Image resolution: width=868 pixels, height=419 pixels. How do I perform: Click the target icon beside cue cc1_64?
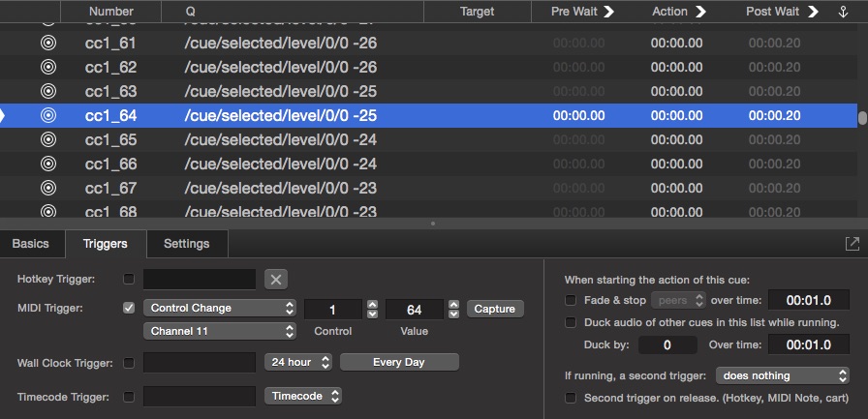click(47, 115)
